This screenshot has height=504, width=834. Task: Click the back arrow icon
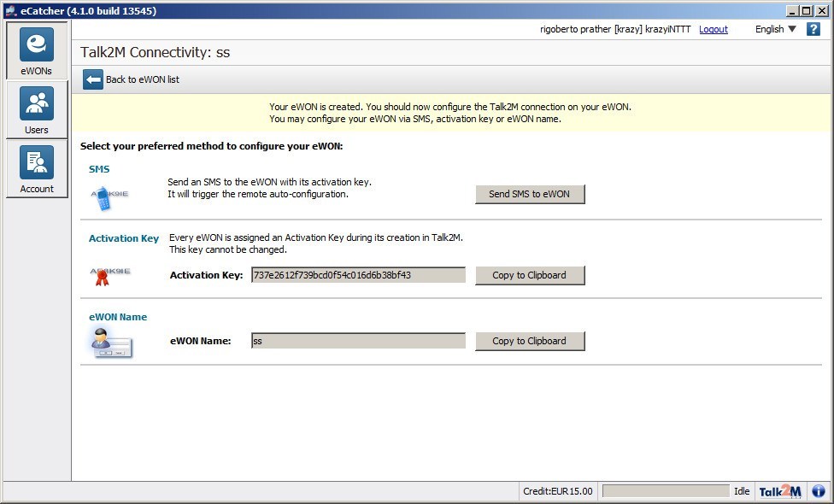pyautogui.click(x=93, y=79)
